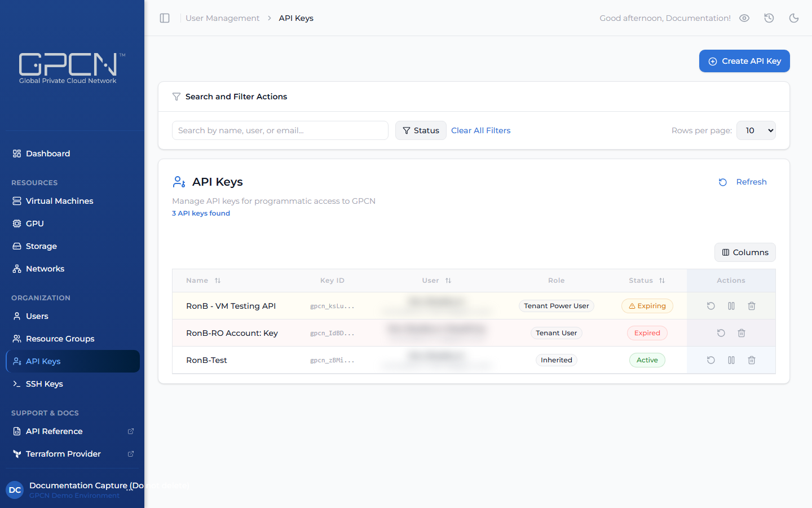Select the RonB - VM Testing API name
The height and width of the screenshot is (508, 812).
pyautogui.click(x=231, y=306)
